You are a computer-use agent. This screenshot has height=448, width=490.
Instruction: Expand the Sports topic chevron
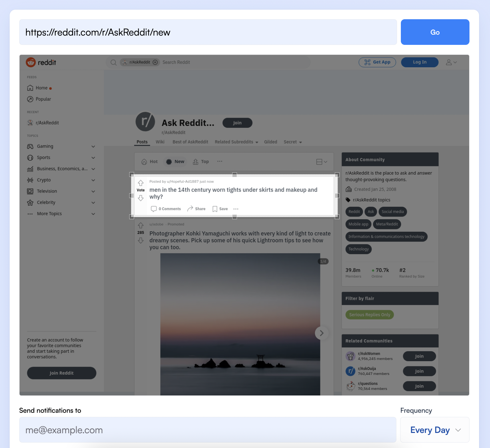[93, 158]
